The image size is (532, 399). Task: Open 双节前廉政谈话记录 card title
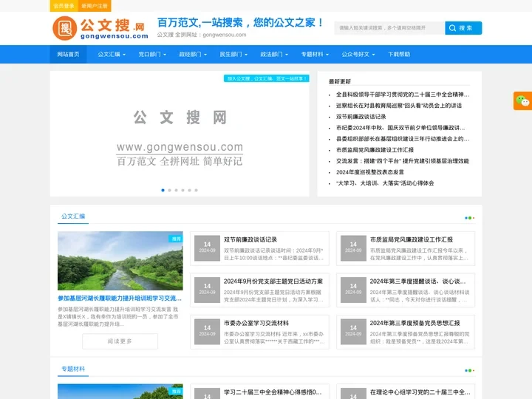pyautogui.click(x=250, y=239)
